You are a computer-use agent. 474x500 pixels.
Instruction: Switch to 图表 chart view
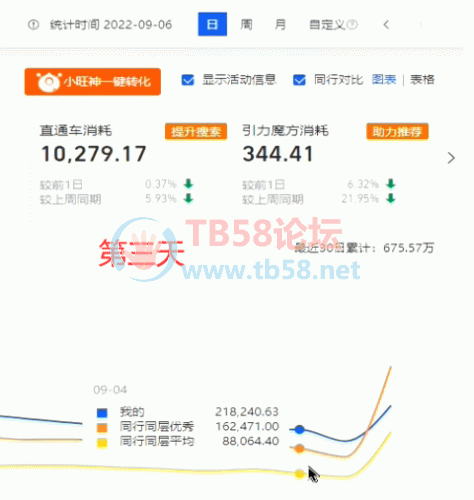point(384,80)
